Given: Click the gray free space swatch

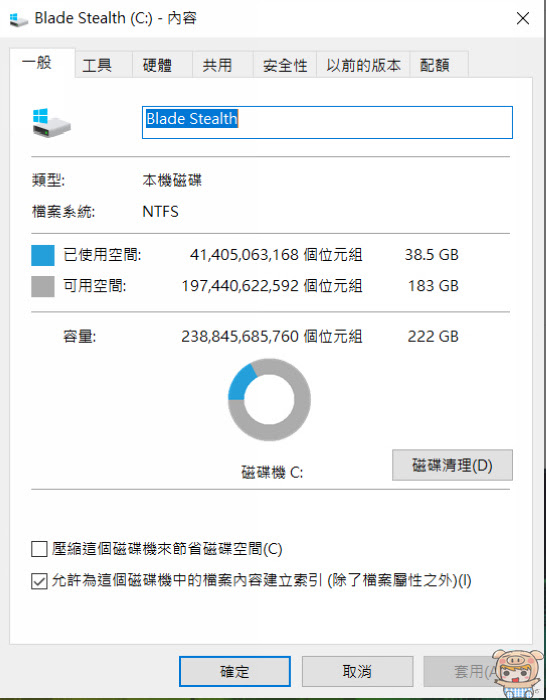Looking at the screenshot, I should click(43, 286).
